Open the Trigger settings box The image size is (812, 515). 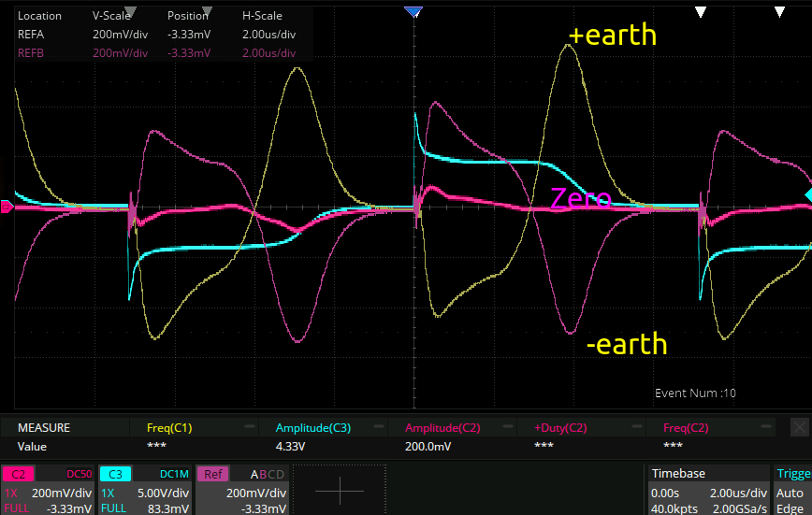click(791, 489)
